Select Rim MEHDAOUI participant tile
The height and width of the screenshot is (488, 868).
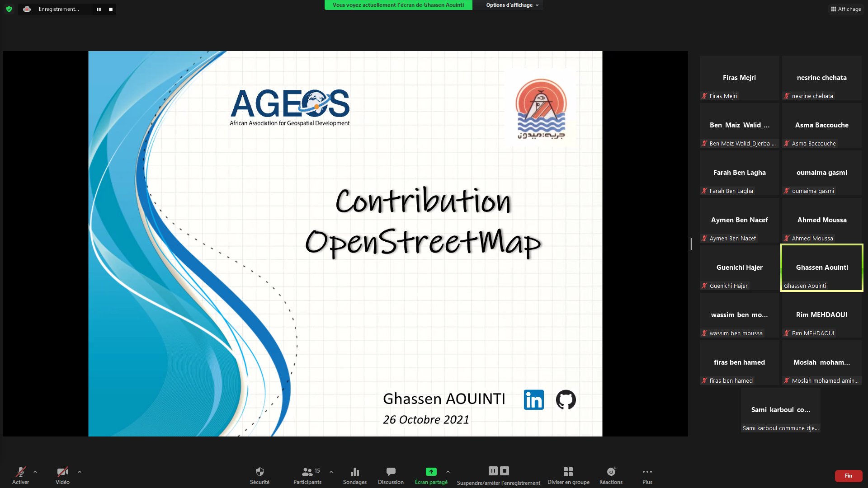tap(822, 315)
